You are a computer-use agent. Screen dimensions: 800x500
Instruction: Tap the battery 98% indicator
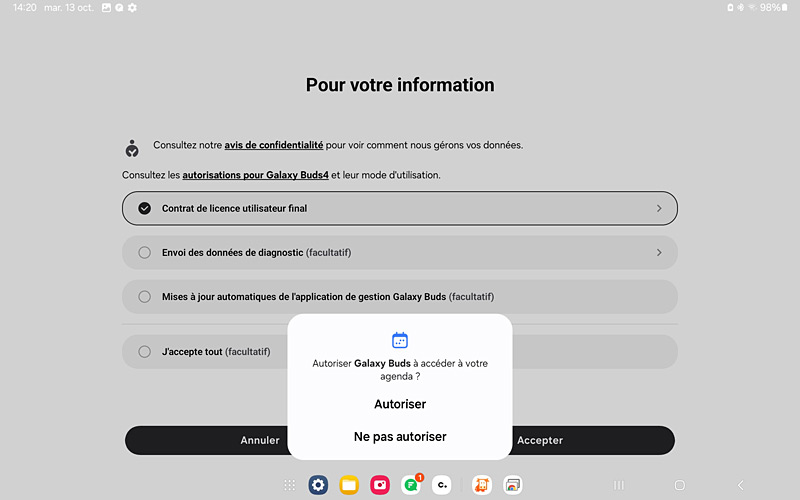[773, 8]
